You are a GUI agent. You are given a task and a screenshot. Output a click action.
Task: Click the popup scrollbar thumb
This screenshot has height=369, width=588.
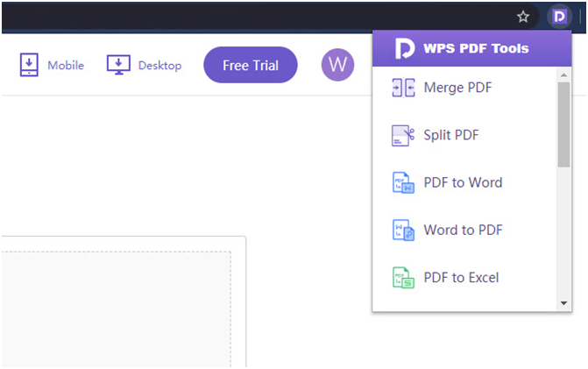(563, 124)
